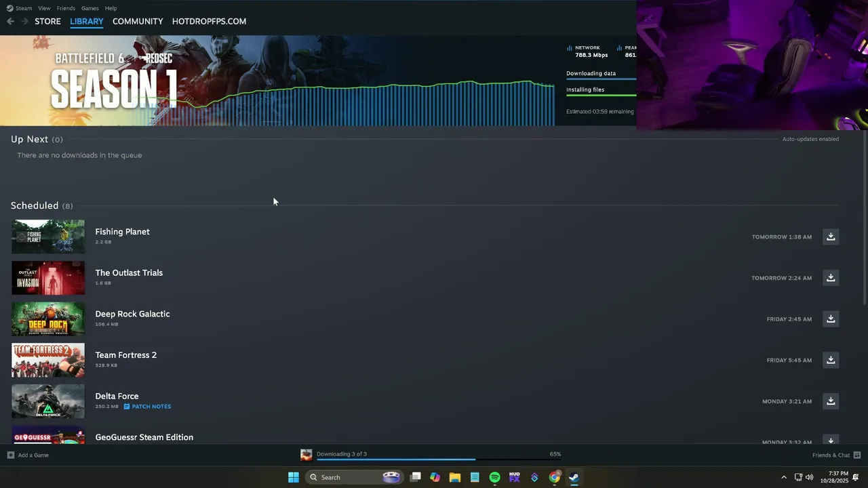The height and width of the screenshot is (488, 868).
Task: Select The Outlast Trials title text
Action: click(x=129, y=272)
